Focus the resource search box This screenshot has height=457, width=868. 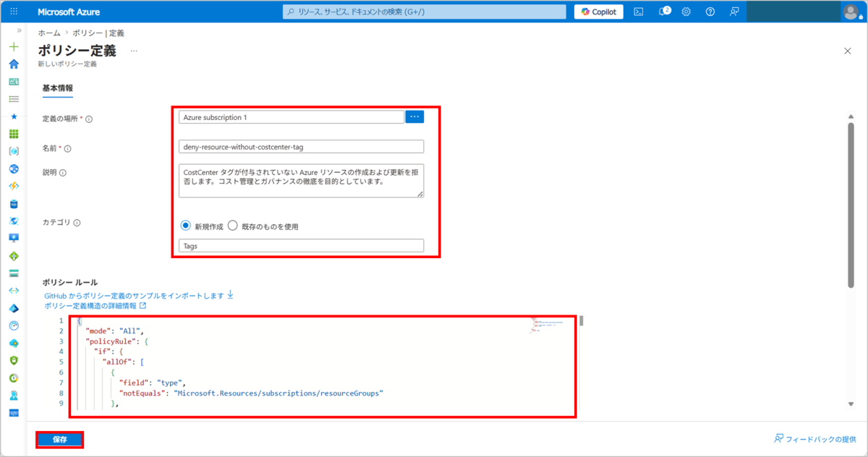pyautogui.click(x=425, y=12)
